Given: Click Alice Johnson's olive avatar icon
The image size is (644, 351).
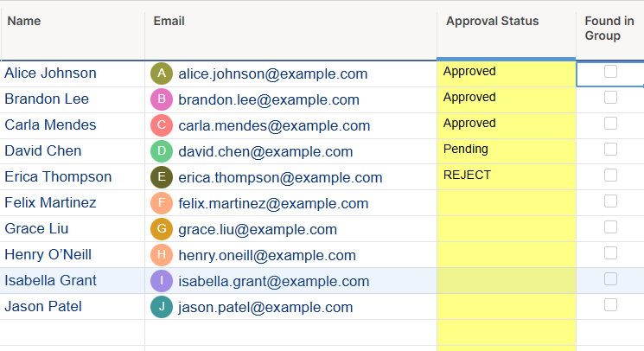Looking at the screenshot, I should click(x=162, y=73).
